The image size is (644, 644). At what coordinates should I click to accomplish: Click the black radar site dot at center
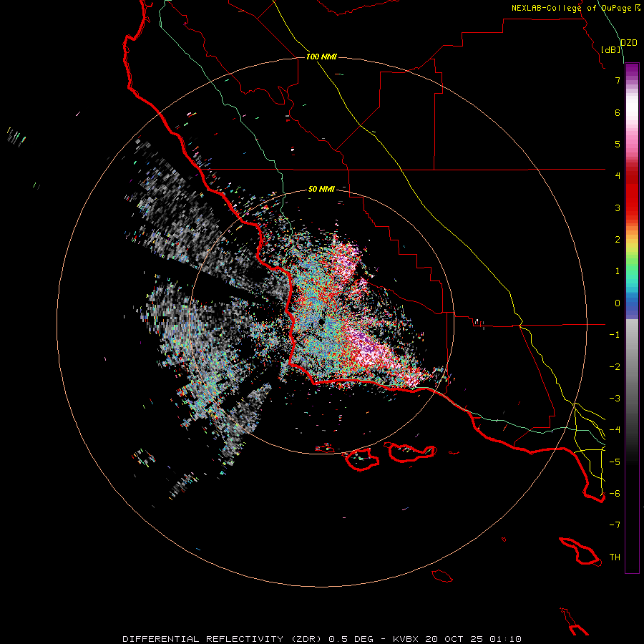coord(321,321)
